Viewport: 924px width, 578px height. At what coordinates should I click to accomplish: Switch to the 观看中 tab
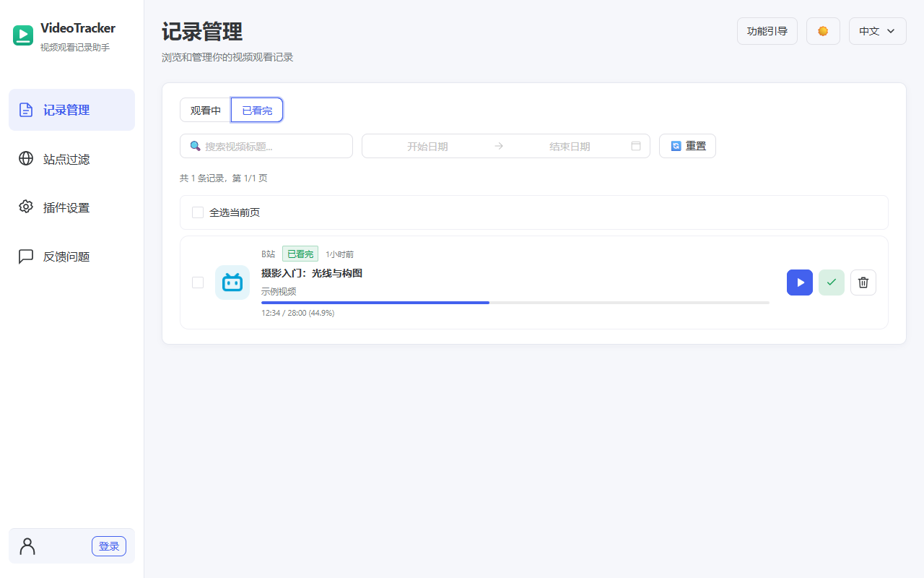pos(206,110)
